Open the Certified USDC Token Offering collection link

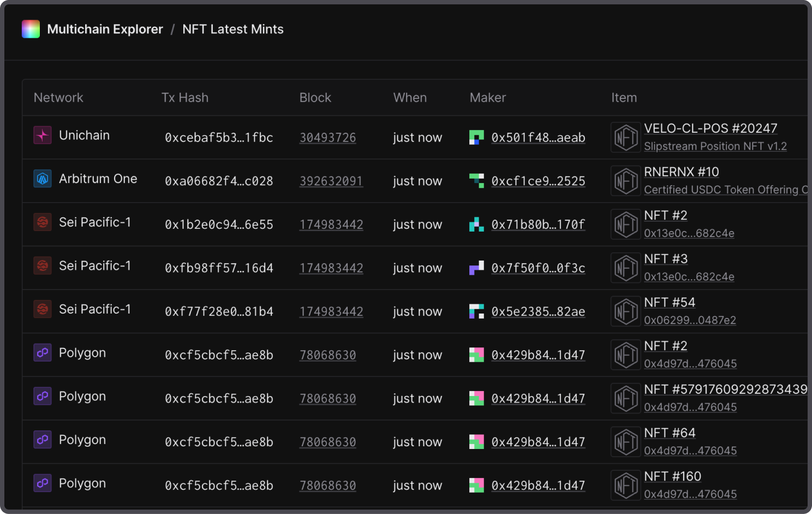(725, 190)
